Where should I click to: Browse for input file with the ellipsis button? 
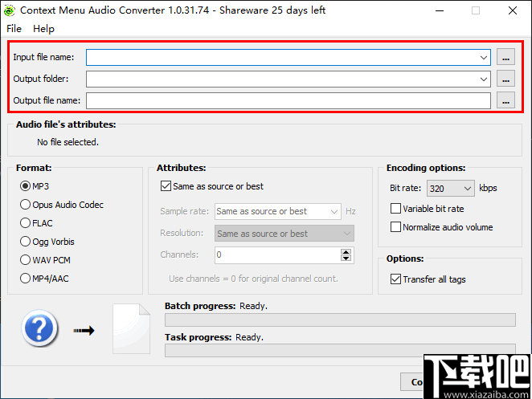pyautogui.click(x=505, y=57)
